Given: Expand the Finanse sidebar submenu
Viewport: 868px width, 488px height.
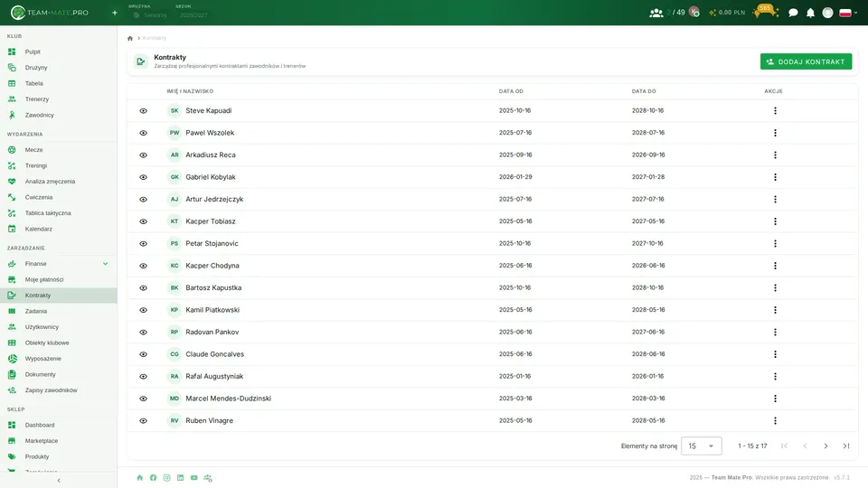Looking at the screenshot, I should pos(105,264).
